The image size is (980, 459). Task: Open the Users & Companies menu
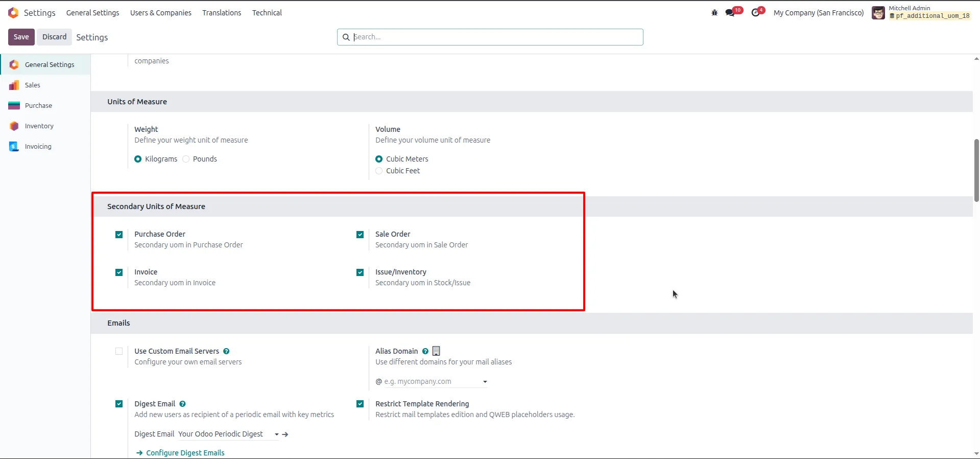point(161,13)
